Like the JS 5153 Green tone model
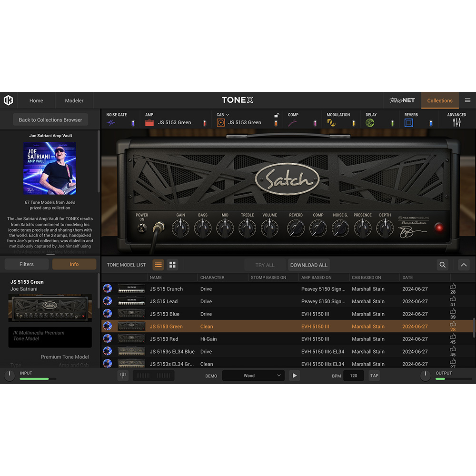Image resolution: width=476 pixels, height=476 pixels. (453, 324)
